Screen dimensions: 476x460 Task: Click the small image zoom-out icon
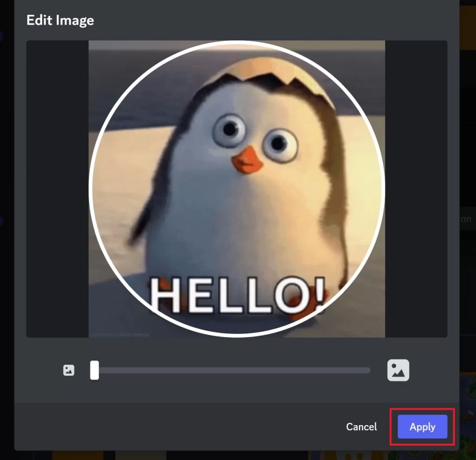click(69, 370)
